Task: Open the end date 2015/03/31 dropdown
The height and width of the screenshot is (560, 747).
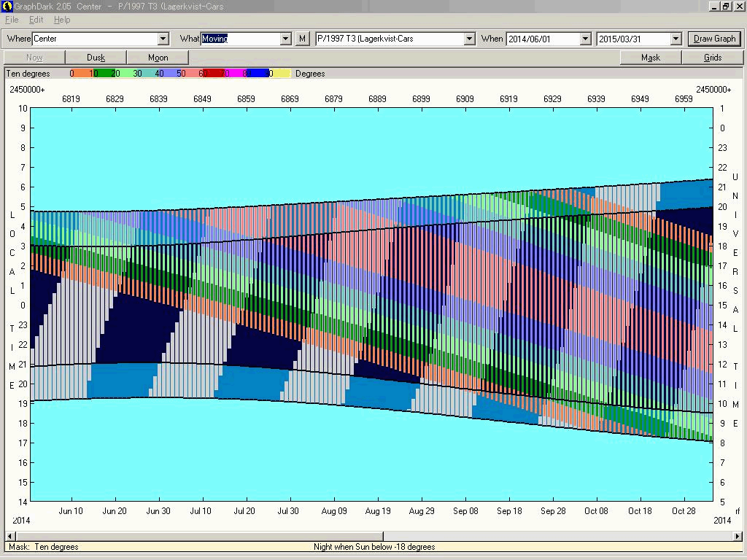Action: tap(676, 39)
